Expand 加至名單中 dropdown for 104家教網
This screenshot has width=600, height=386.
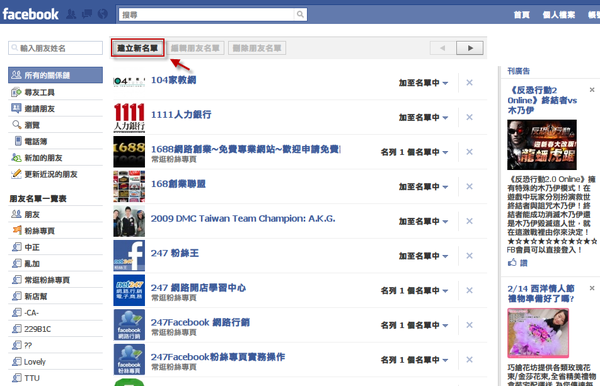tap(423, 83)
